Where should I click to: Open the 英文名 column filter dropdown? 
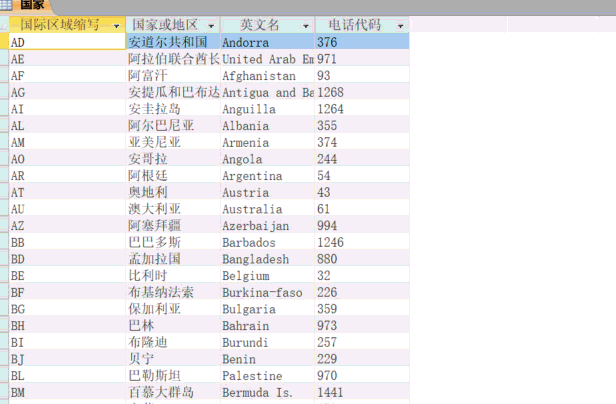point(306,26)
